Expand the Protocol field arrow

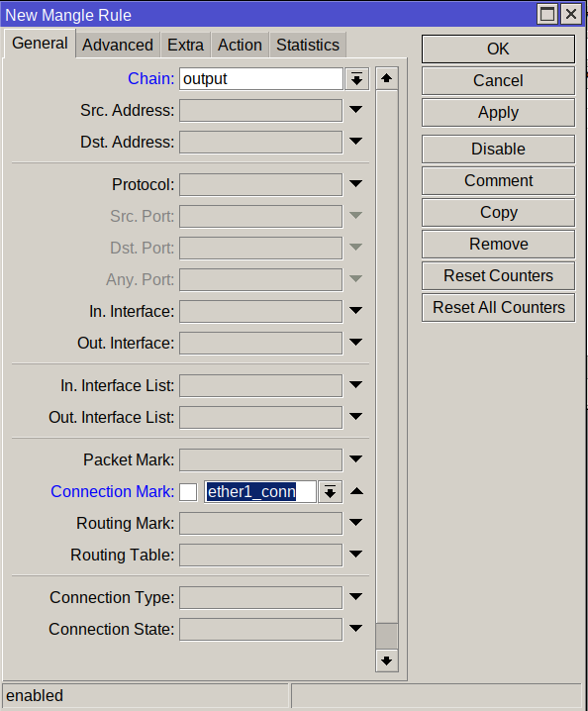(x=356, y=184)
